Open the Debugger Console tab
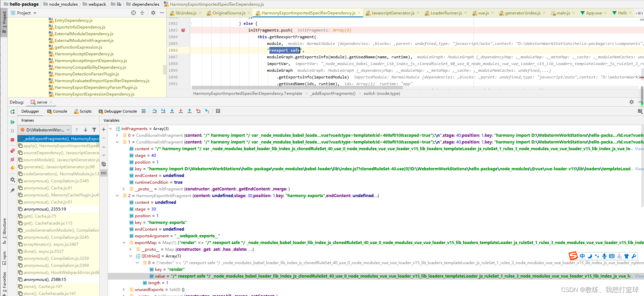This screenshot has width=644, height=296. 118,111
